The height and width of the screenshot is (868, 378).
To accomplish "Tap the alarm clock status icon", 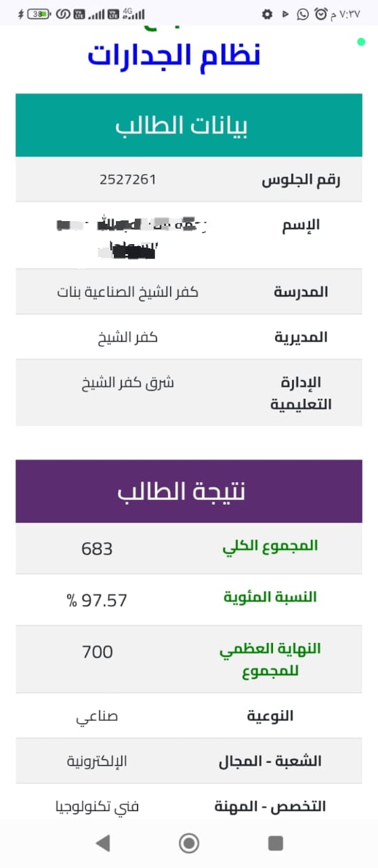I will pos(320,14).
